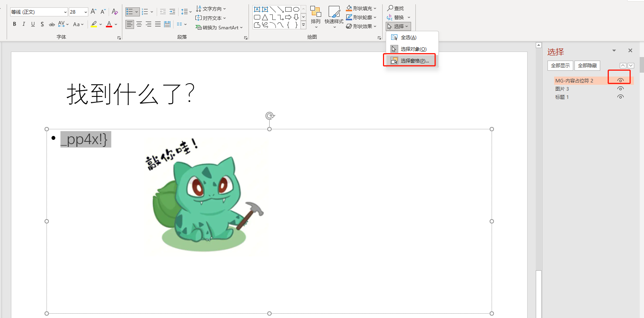
Task: Choose 全选(A) from select menu
Action: point(412,37)
